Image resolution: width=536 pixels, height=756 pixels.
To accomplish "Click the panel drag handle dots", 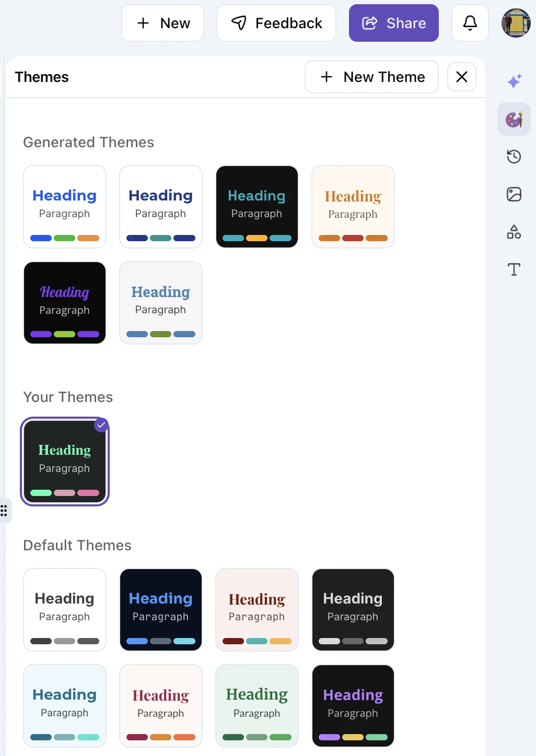I will click(4, 511).
